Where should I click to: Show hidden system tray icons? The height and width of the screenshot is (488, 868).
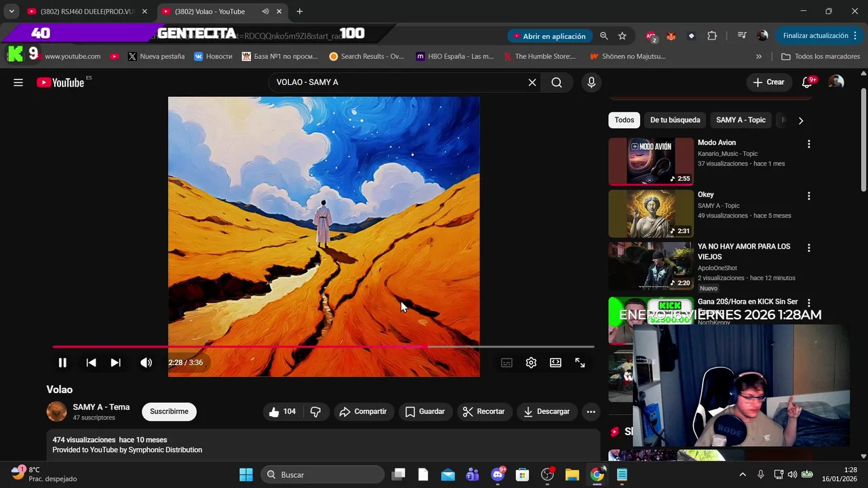743,474
